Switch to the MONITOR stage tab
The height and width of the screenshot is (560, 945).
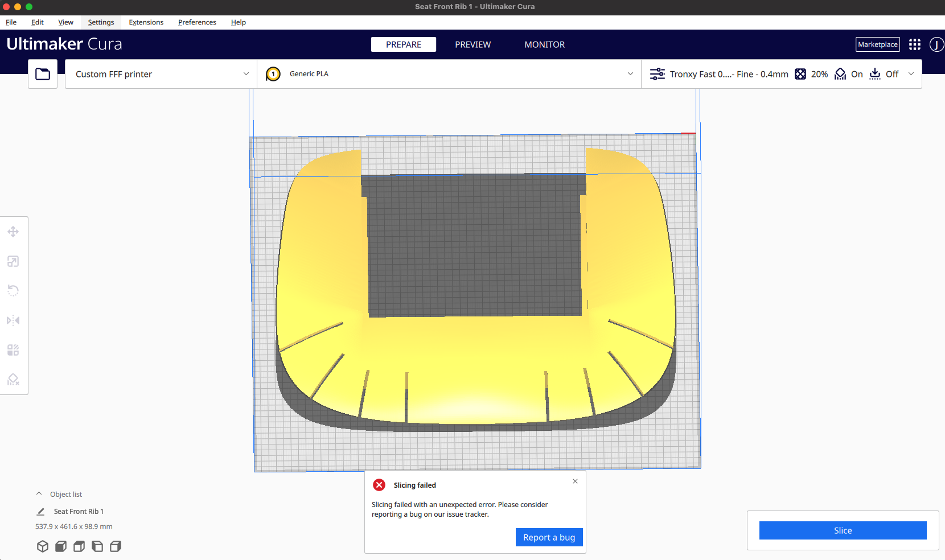click(545, 44)
